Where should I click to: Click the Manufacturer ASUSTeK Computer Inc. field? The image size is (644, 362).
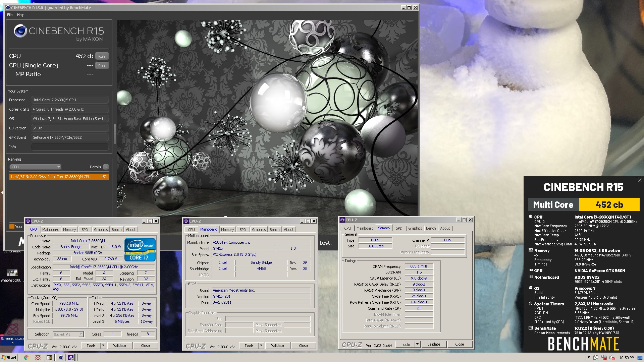[261, 242]
